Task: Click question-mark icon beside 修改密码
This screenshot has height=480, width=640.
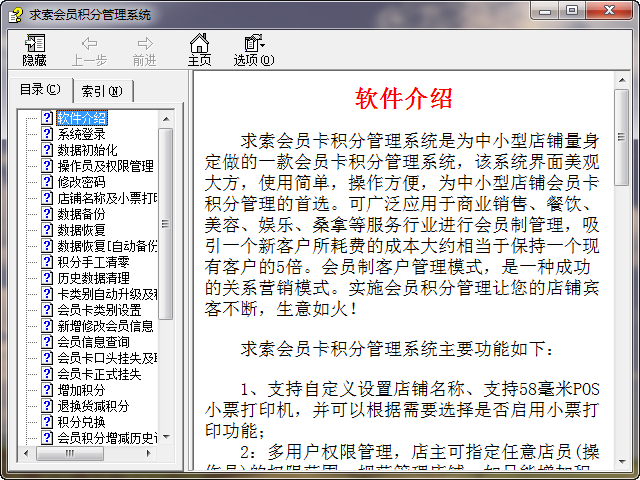Action: click(x=47, y=182)
